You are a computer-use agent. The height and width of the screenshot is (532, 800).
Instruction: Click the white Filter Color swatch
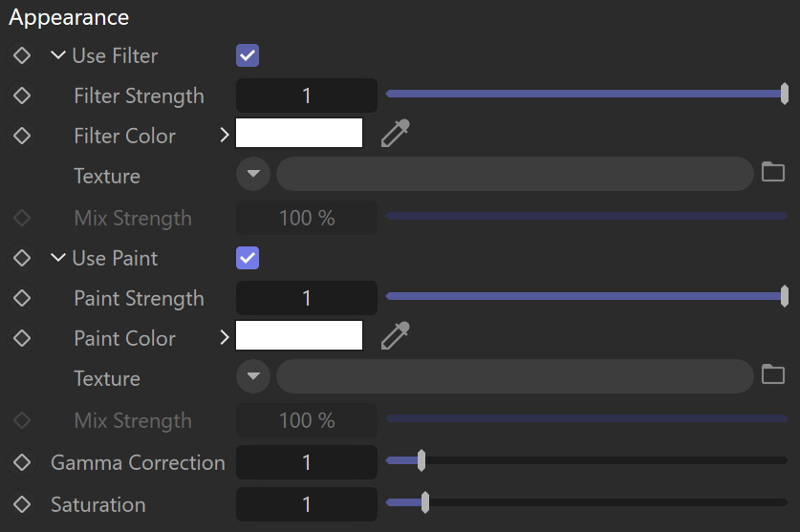pos(299,133)
